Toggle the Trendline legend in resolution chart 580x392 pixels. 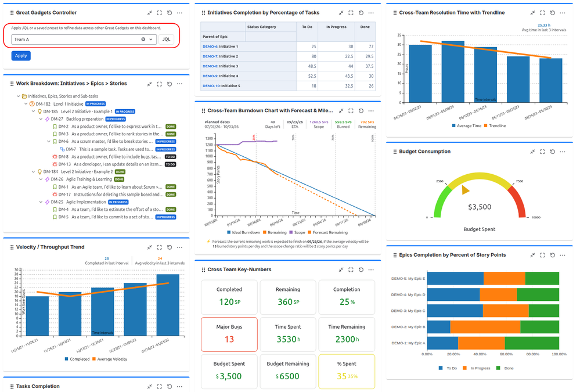click(x=495, y=126)
